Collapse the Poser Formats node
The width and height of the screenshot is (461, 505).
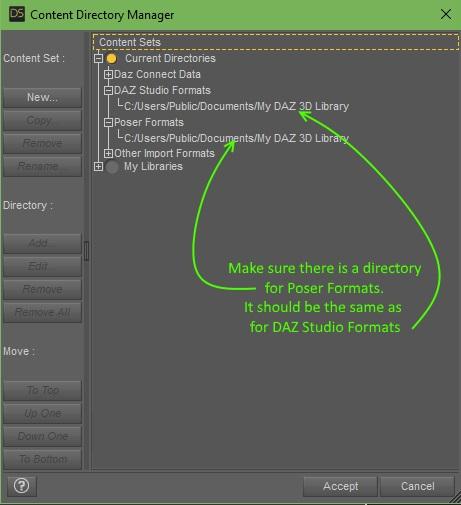(x=108, y=122)
